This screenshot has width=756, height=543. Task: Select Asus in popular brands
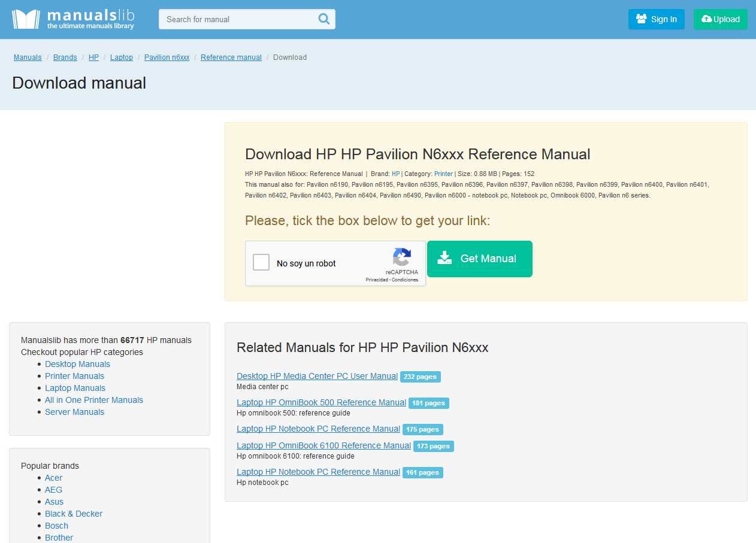click(54, 502)
